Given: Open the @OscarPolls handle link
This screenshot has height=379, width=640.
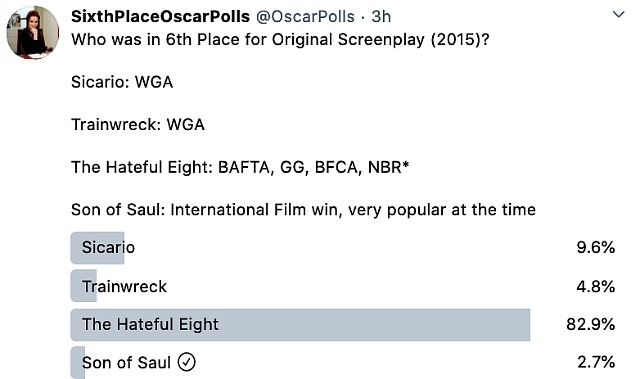Looking at the screenshot, I should pyautogui.click(x=305, y=17).
